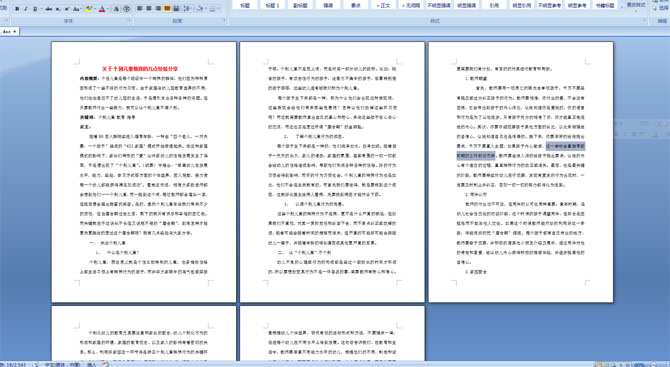Open the line spacing dropdown
The width and height of the screenshot is (670, 367).
[x=188, y=9]
